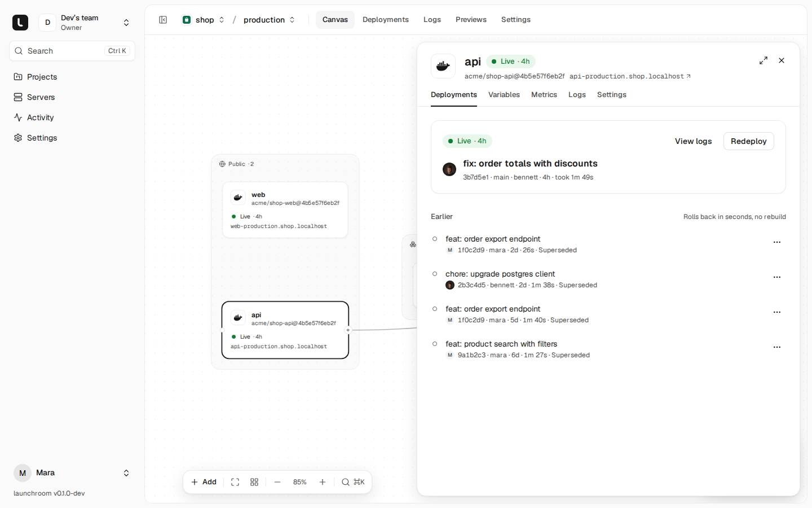This screenshot has height=508, width=812.
Task: Open the Settings tab in api panel
Action: (612, 95)
